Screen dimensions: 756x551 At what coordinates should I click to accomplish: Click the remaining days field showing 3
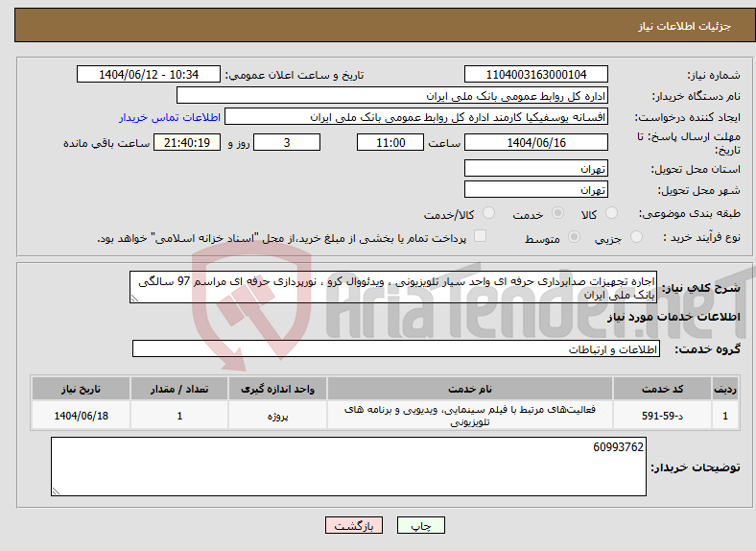tap(287, 142)
